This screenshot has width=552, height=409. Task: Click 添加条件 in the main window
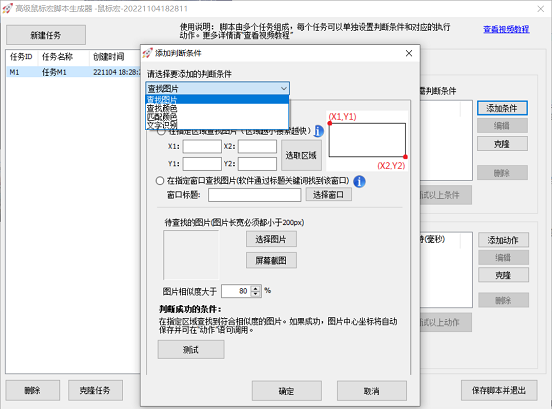pos(502,108)
